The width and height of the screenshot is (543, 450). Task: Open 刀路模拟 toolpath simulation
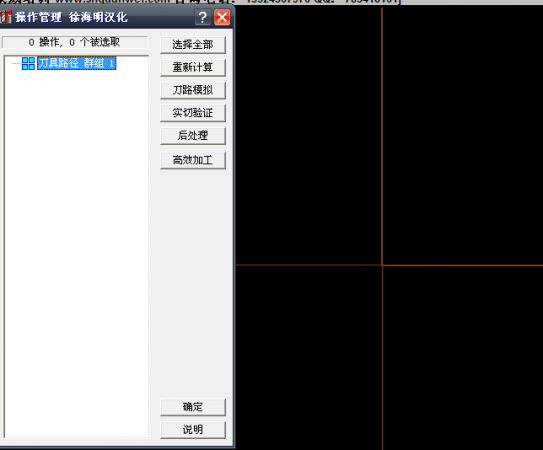pos(193,90)
